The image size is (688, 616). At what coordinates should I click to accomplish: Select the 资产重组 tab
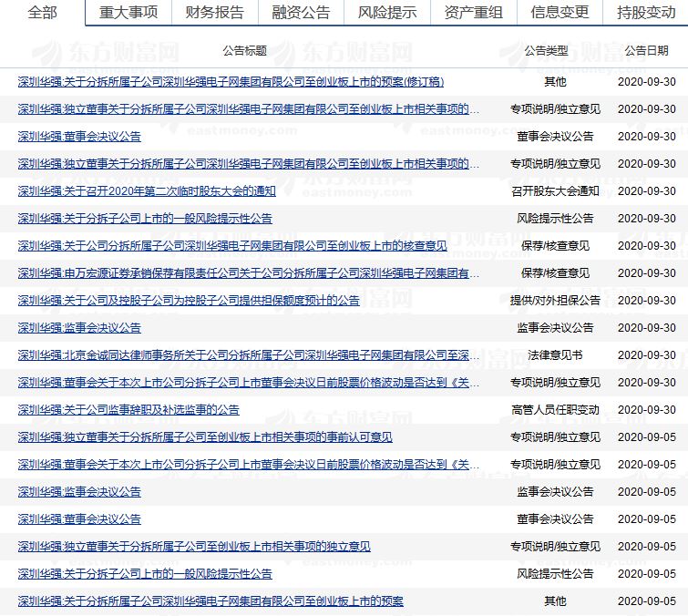[473, 12]
